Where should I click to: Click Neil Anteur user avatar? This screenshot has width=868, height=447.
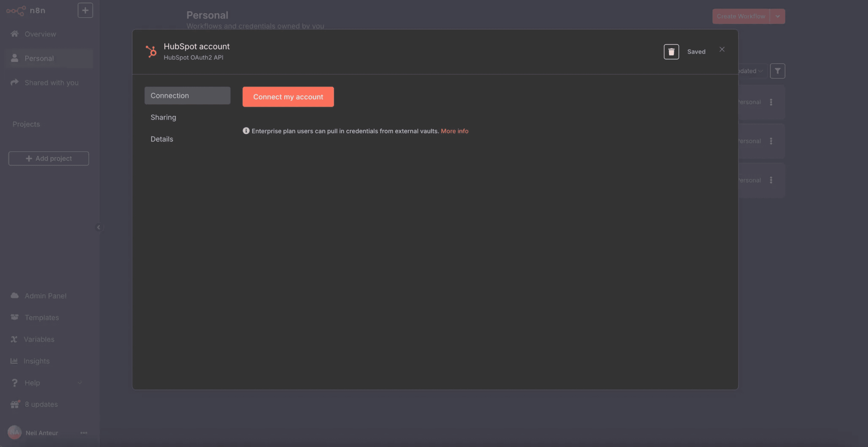pos(15,432)
